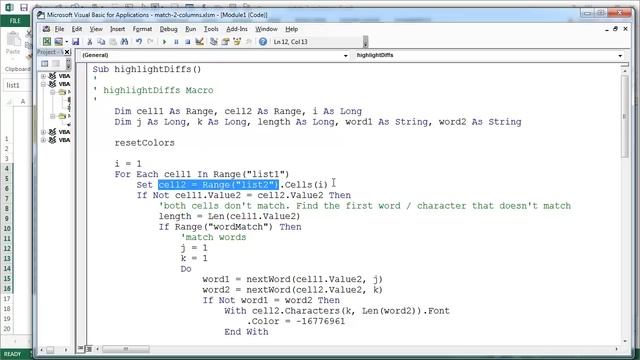
Task: Click the Paste button in Excel ribbon
Action: (13, 43)
